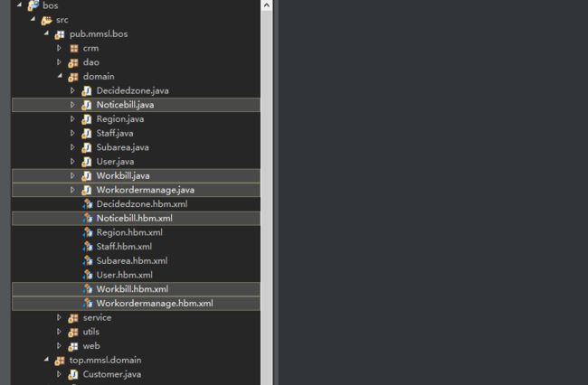Click the Workbill.java file icon

pos(87,176)
